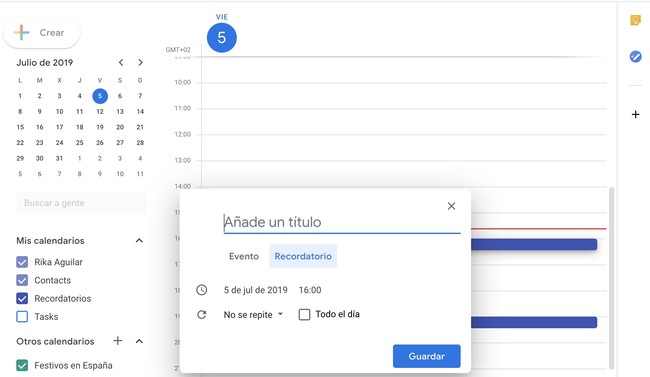This screenshot has width=650, height=377.
Task: Click the Julio de 2019 month label
Action: point(45,63)
